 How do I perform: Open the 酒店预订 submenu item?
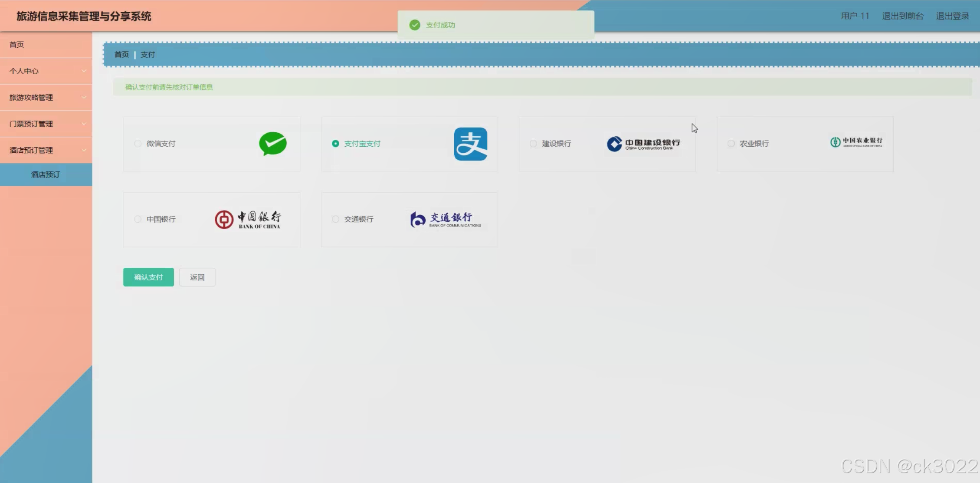(x=46, y=174)
